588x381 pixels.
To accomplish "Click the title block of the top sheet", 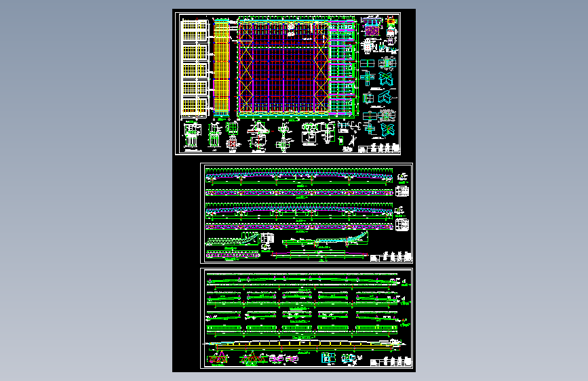I will pyautogui.click(x=378, y=148).
